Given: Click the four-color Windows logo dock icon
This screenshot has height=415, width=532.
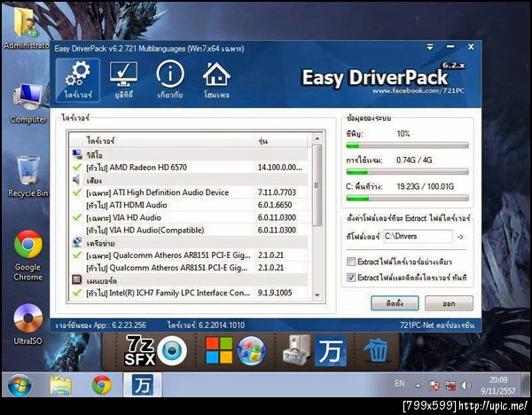Looking at the screenshot, I should (x=219, y=350).
